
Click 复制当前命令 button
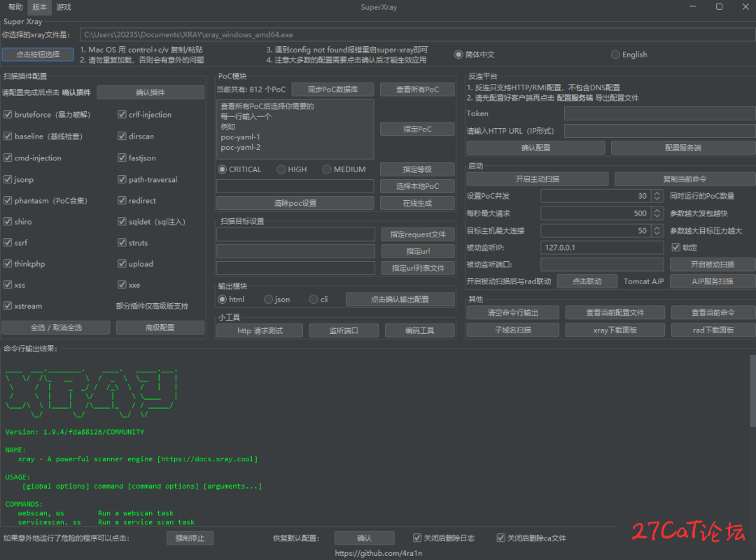[685, 179]
